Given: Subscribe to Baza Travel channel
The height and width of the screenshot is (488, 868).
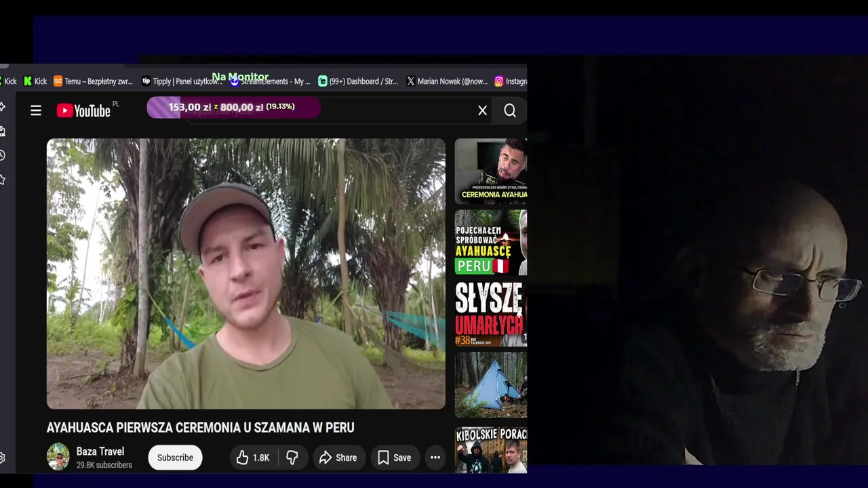Looking at the screenshot, I should (x=175, y=457).
